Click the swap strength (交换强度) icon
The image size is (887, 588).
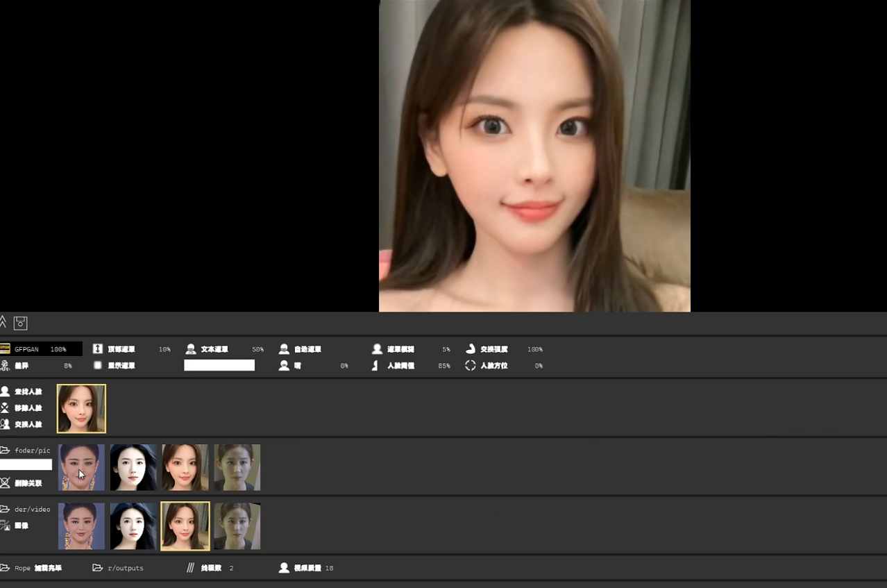471,349
